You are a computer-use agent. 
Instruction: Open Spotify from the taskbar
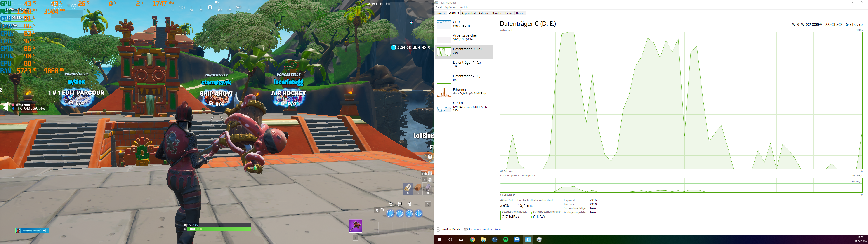click(506, 240)
